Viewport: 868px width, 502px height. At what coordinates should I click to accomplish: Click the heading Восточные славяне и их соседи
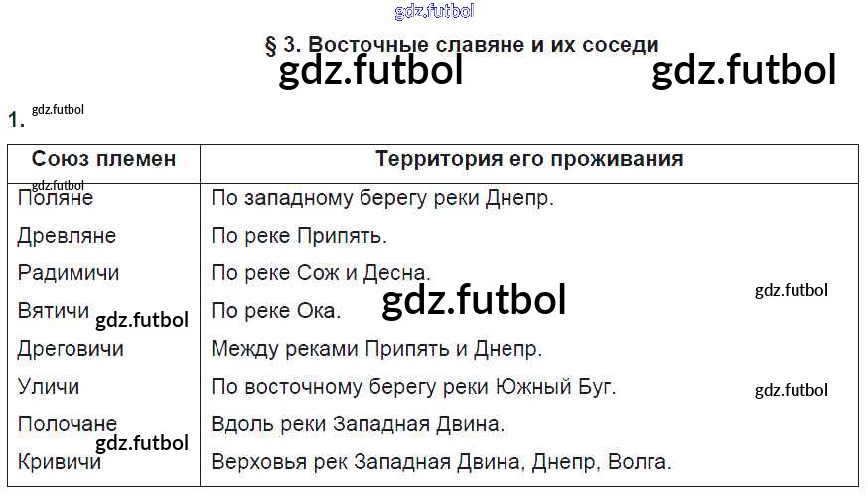click(x=462, y=45)
